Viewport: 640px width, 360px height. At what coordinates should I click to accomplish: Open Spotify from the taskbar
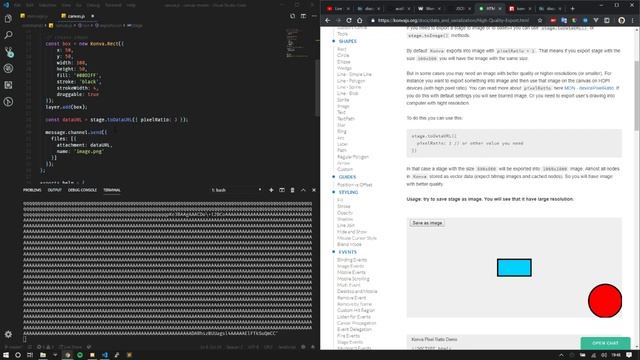coord(80,355)
